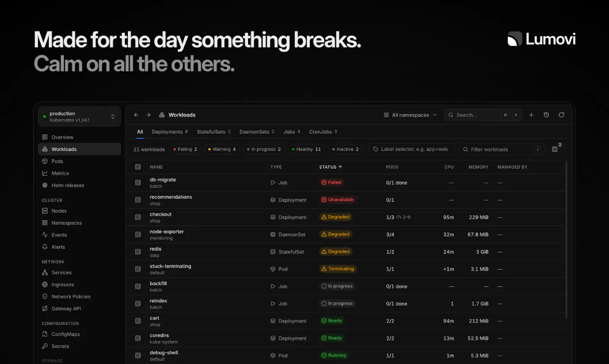Switch to the StatefulSets tab
The height and width of the screenshot is (364, 609).
click(x=214, y=132)
